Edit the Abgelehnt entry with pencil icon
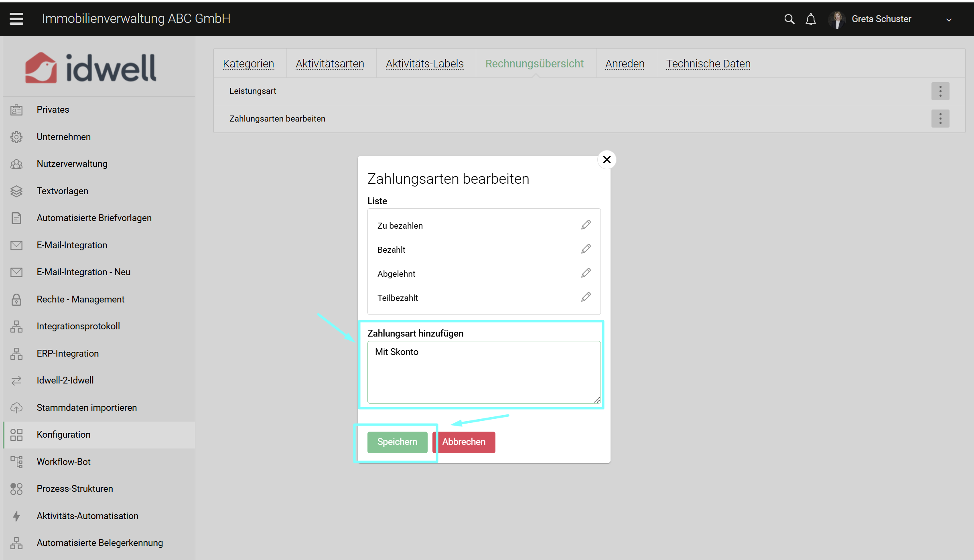Image resolution: width=974 pixels, height=560 pixels. [x=586, y=273]
